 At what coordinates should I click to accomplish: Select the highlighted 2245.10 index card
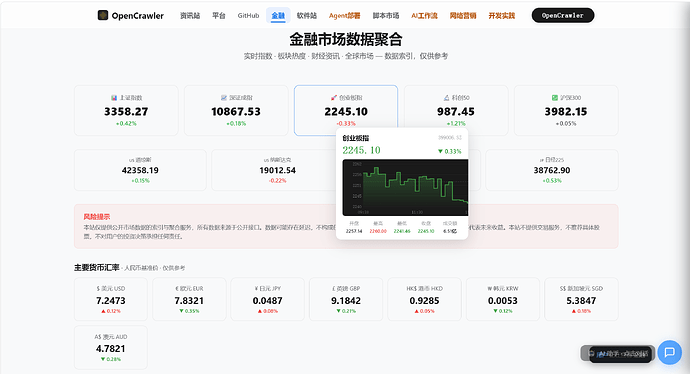[x=346, y=110]
